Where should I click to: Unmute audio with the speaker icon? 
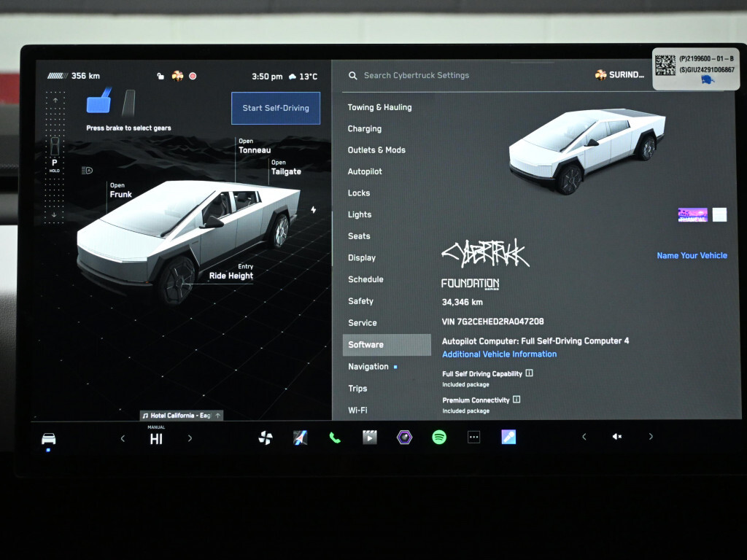[x=617, y=437]
